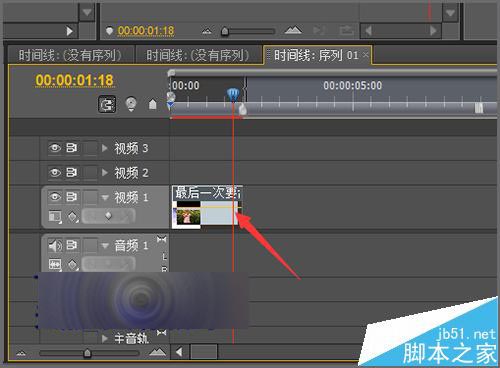Collapse the 视频 1 track triangle

tap(105, 198)
